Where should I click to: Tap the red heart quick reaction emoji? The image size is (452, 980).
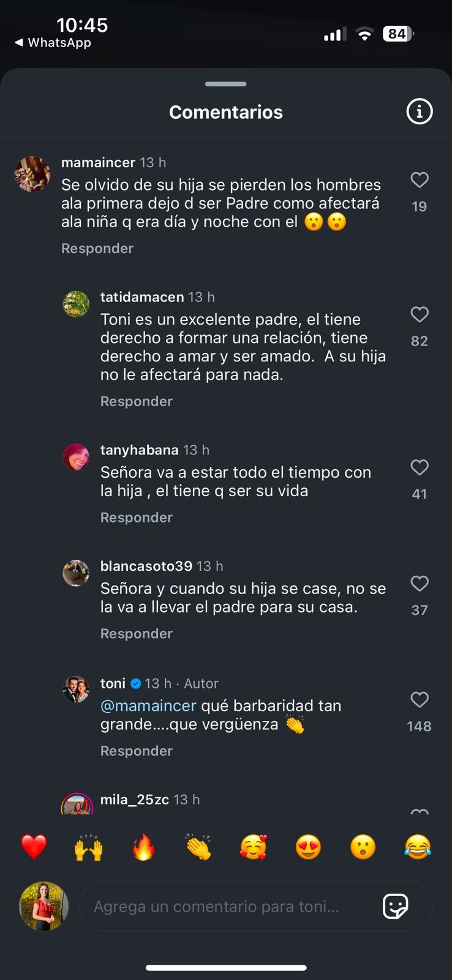click(33, 847)
